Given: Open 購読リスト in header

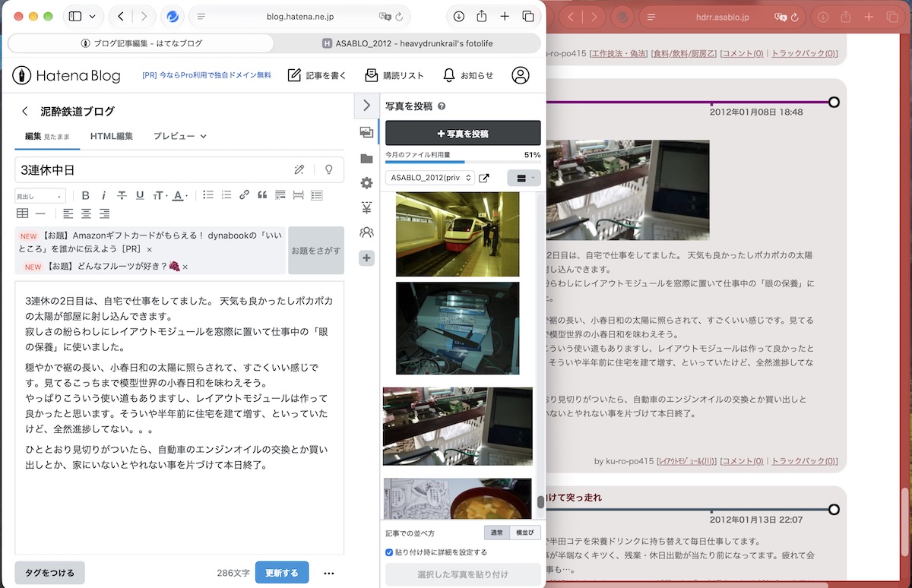Looking at the screenshot, I should pos(394,75).
